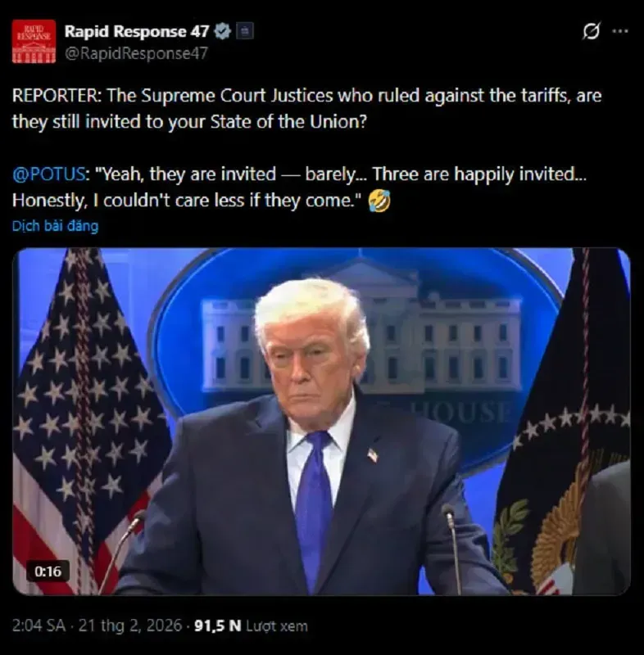Open the 2:04 SA timestamp link

point(39,626)
